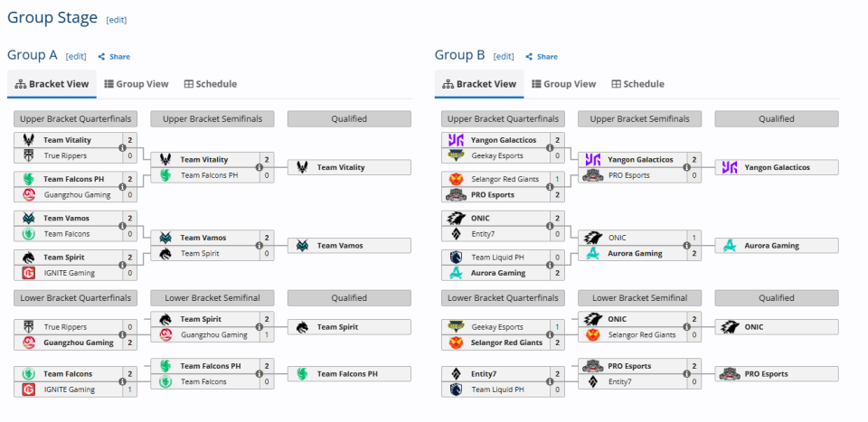Screen dimensions: 868x422
Task: Click the Team Falcons PH logo in Lower Bracket Qualified
Action: coord(302,374)
